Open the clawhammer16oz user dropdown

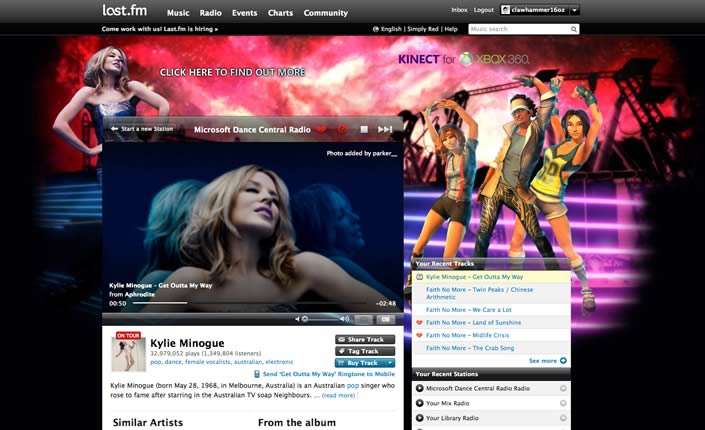click(x=575, y=10)
